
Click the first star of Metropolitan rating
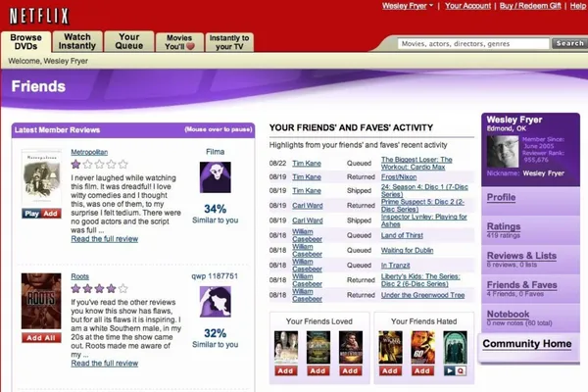(x=75, y=164)
